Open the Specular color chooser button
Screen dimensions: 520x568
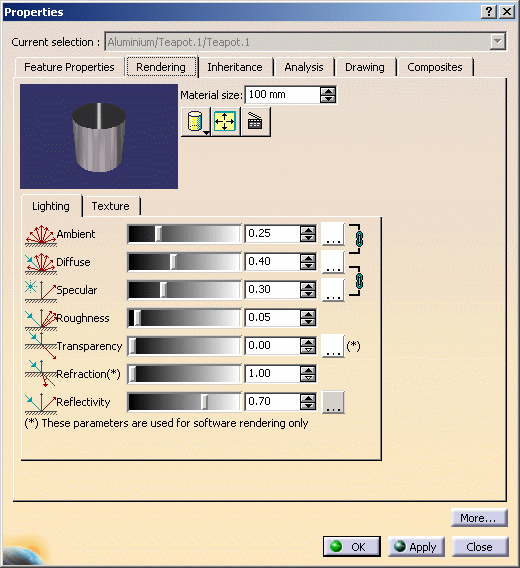pyautogui.click(x=333, y=290)
